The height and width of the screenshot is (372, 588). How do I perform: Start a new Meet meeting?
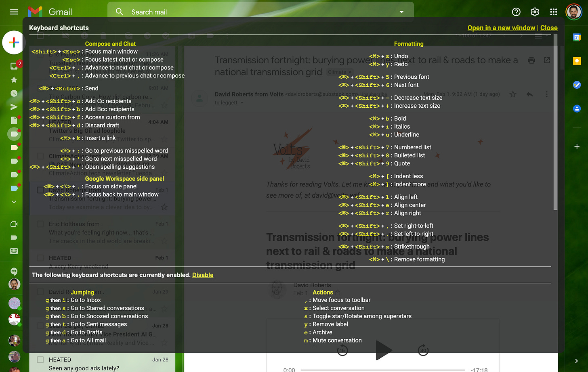pos(14,224)
